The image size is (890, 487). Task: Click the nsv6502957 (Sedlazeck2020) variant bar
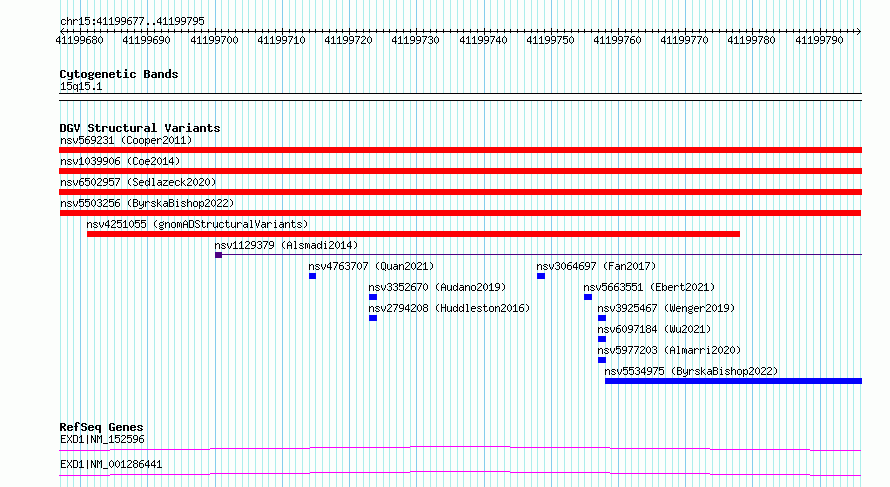pyautogui.click(x=460, y=192)
